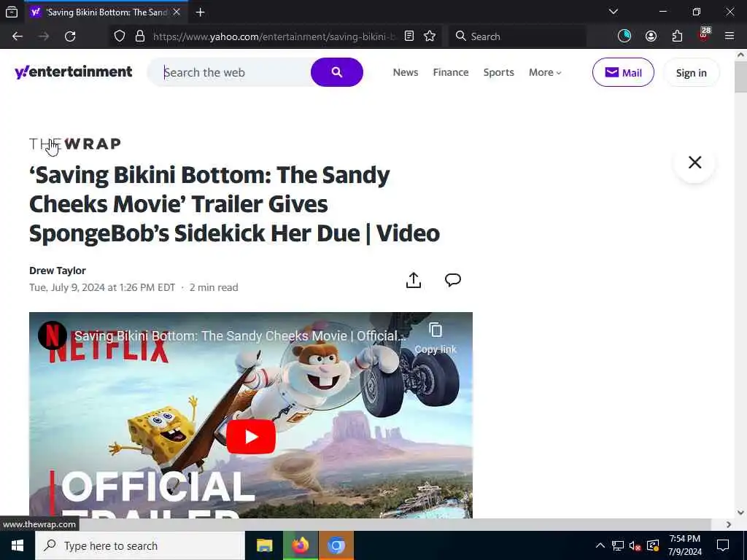Click the vertical scrollbar thumb
Screen dimensions: 747x560
click(x=740, y=77)
